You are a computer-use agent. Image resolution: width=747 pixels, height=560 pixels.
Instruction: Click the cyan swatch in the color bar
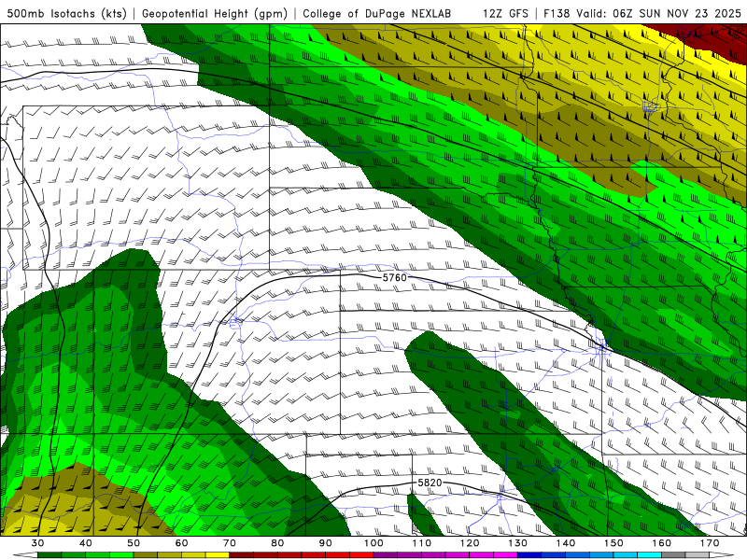pos(650,555)
